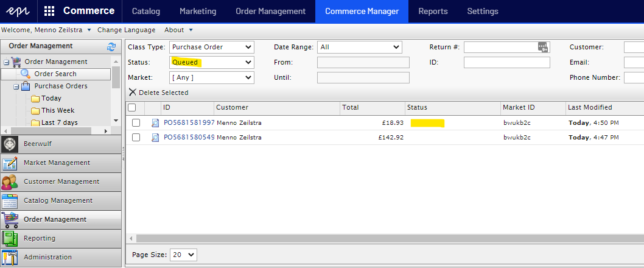Image resolution: width=644 pixels, height=268 pixels.
Task: Tick the select-all checkbox in table header
Action: pyautogui.click(x=132, y=107)
